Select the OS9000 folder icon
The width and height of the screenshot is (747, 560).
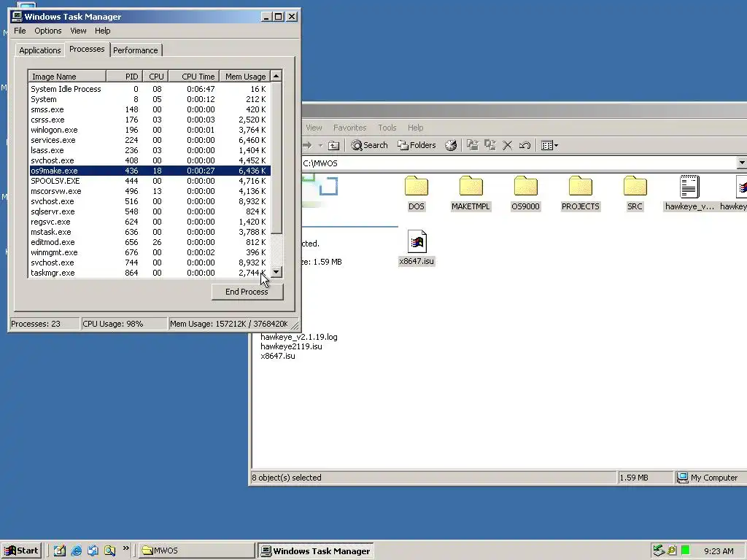pos(525,186)
